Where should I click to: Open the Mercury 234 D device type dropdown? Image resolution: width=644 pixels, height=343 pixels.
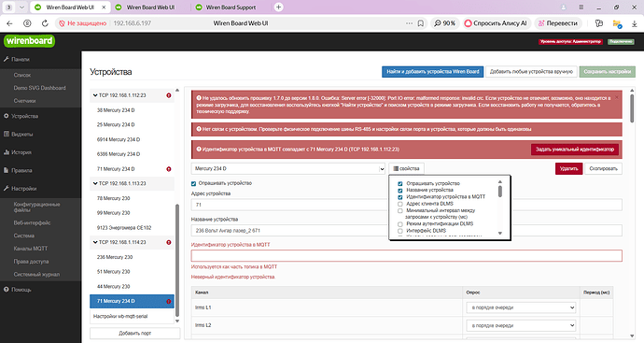coord(288,168)
